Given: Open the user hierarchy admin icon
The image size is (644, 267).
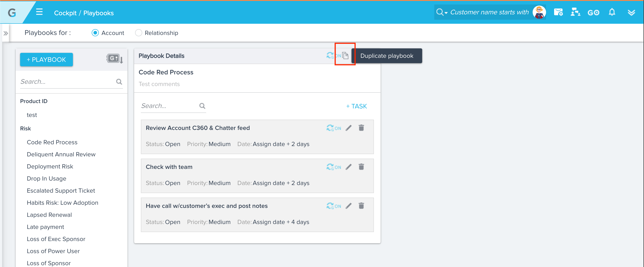Looking at the screenshot, I should [575, 12].
